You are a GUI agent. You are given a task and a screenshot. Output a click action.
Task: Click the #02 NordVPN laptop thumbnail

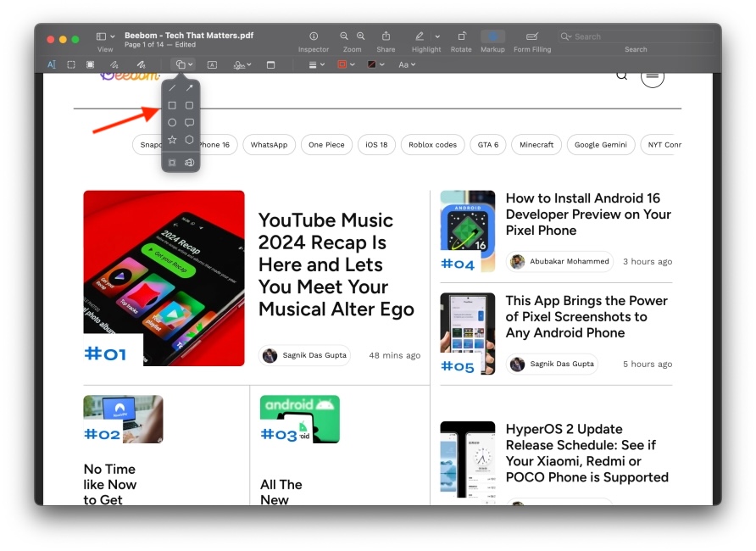tap(123, 420)
